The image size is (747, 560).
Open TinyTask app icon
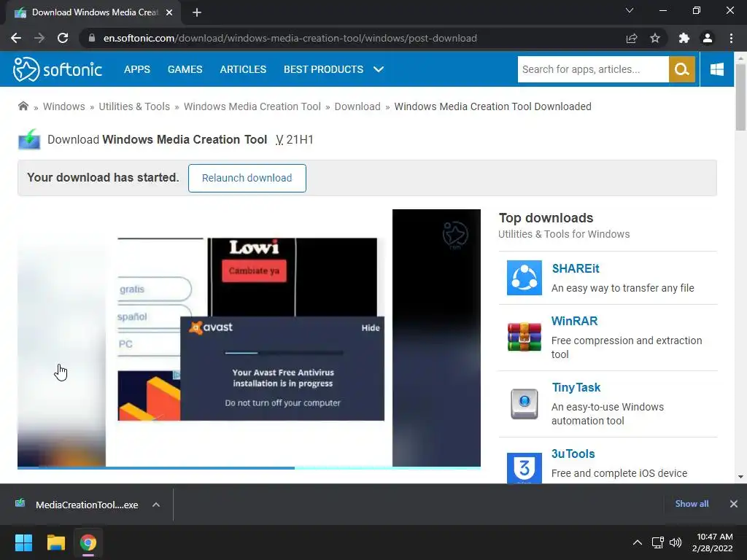pos(524,404)
